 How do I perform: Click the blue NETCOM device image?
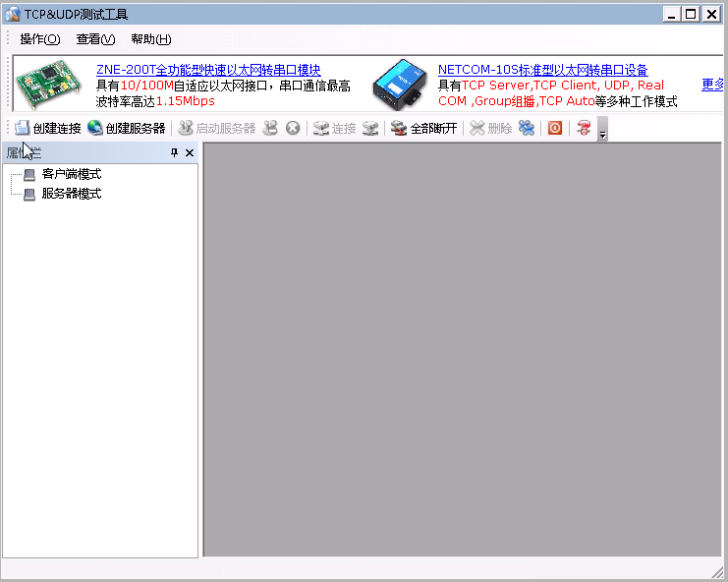coord(399,85)
